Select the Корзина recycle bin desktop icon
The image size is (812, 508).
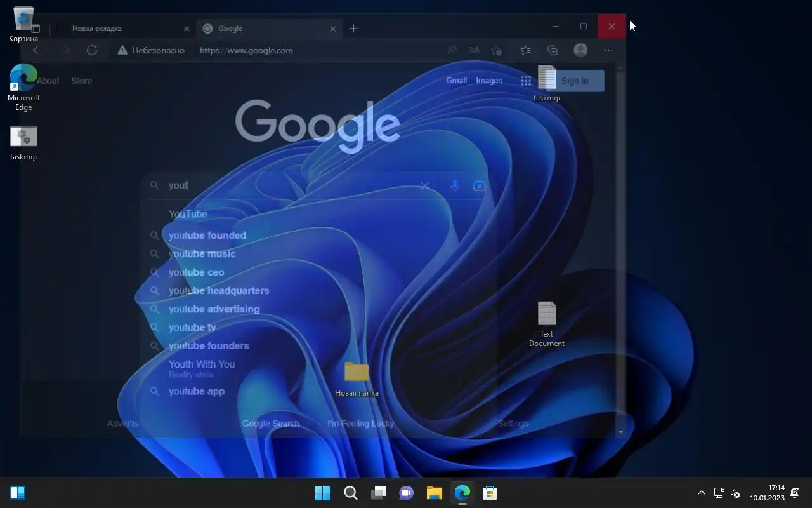tap(23, 24)
